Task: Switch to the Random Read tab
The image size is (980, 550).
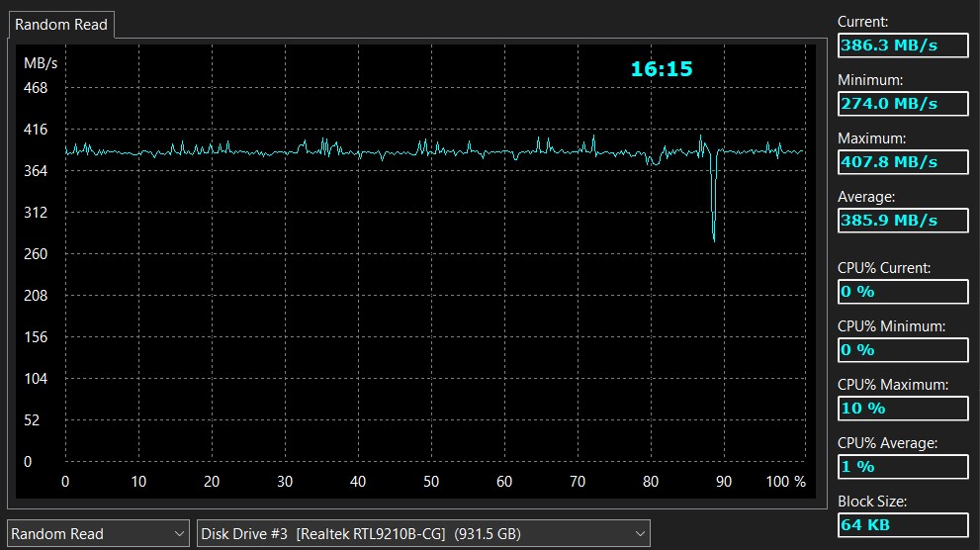Action: [61, 25]
